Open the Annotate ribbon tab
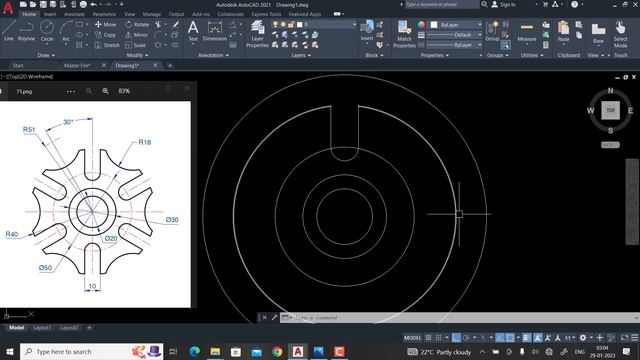640x360 pixels. 74,14
